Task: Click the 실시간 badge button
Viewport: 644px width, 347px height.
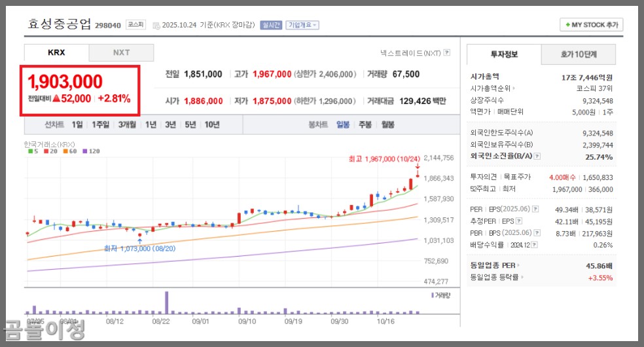Action: [x=271, y=25]
